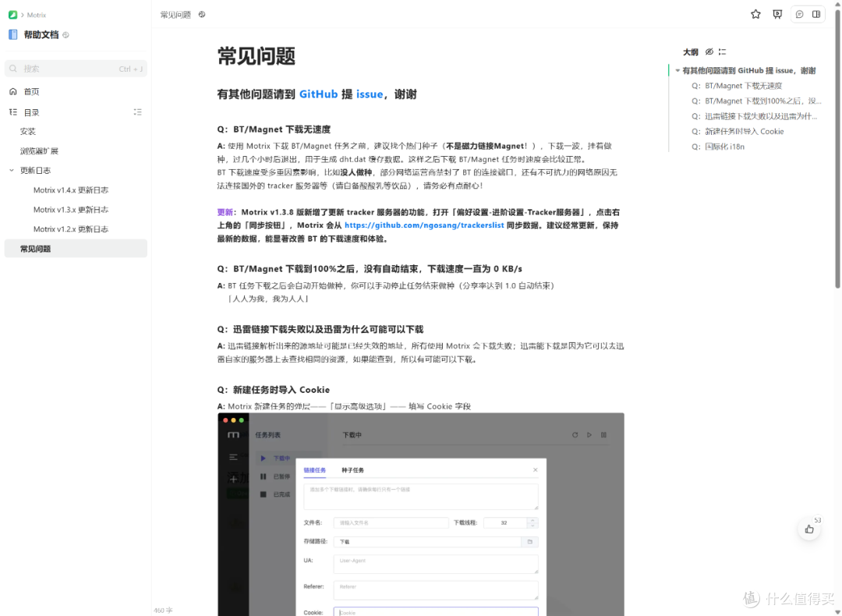This screenshot has width=842, height=616.
Task: Click the home icon beside 首页
Action: (13, 92)
